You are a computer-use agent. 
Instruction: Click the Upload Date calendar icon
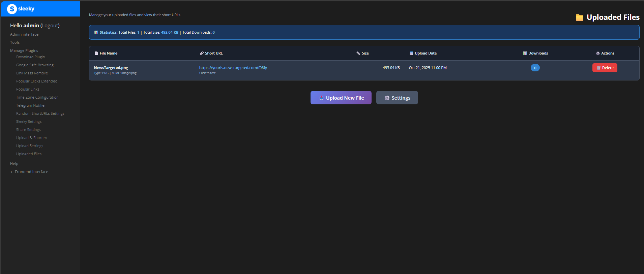pyautogui.click(x=411, y=54)
